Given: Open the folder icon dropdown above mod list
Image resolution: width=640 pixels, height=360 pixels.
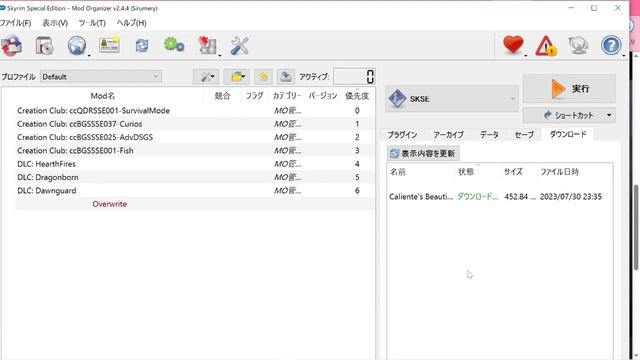Looking at the screenshot, I should (x=237, y=76).
